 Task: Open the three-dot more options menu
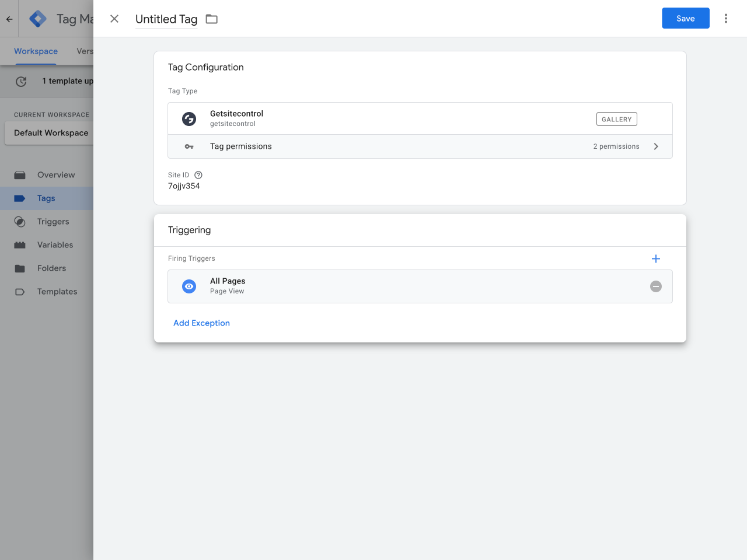coord(725,19)
